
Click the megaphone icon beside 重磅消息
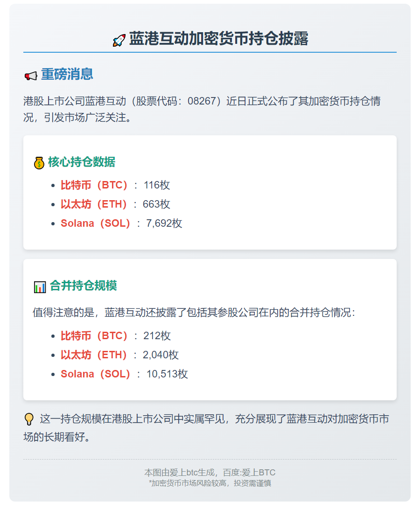[x=31, y=76]
